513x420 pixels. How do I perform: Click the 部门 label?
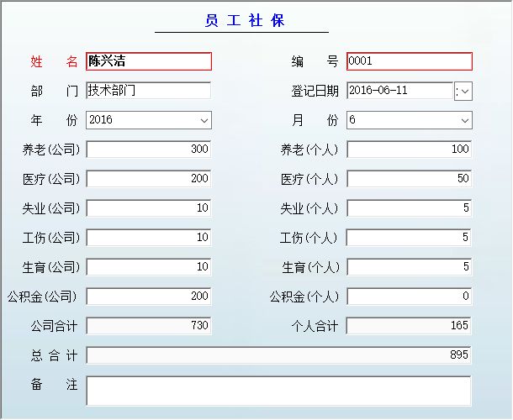[x=54, y=91]
